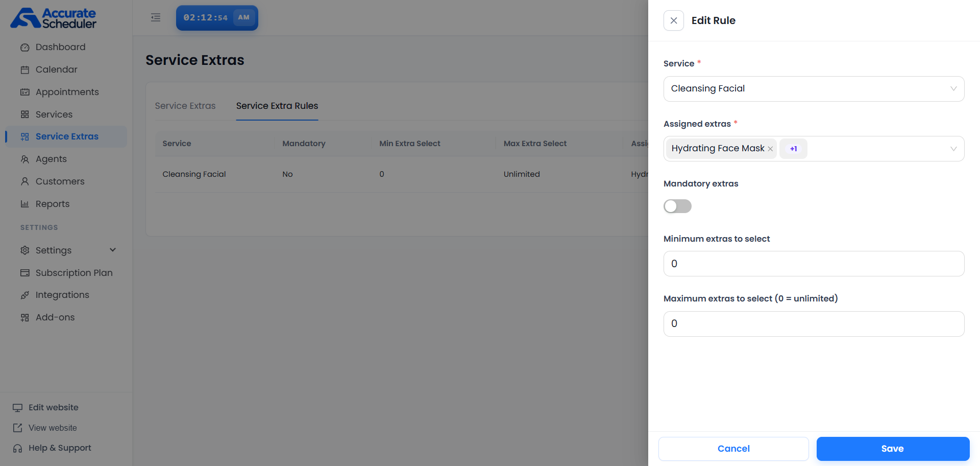The image size is (980, 466).
Task: Click the Customers person icon
Action: coord(24,181)
